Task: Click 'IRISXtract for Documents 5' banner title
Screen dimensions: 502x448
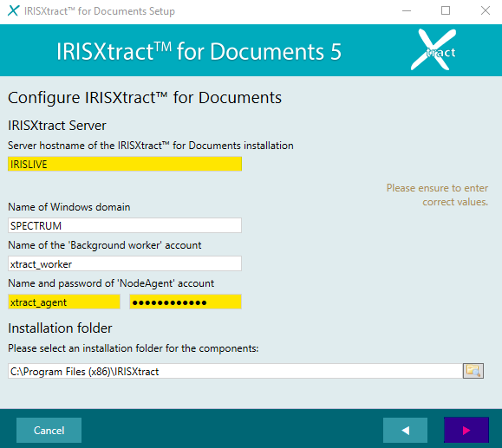Action: pyautogui.click(x=199, y=51)
